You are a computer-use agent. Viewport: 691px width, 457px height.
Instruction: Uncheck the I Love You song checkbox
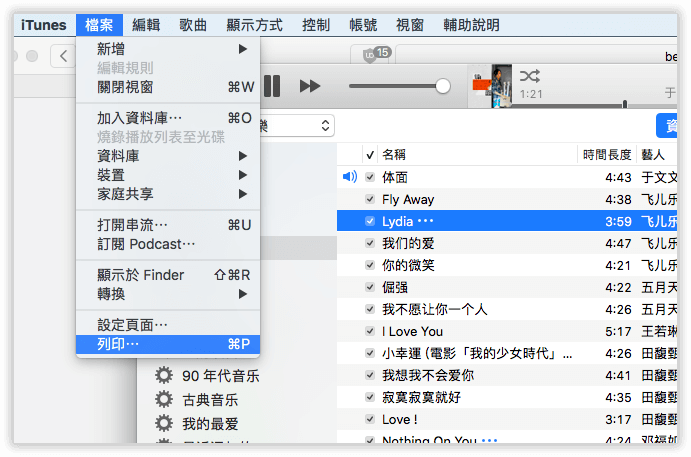[x=370, y=331]
